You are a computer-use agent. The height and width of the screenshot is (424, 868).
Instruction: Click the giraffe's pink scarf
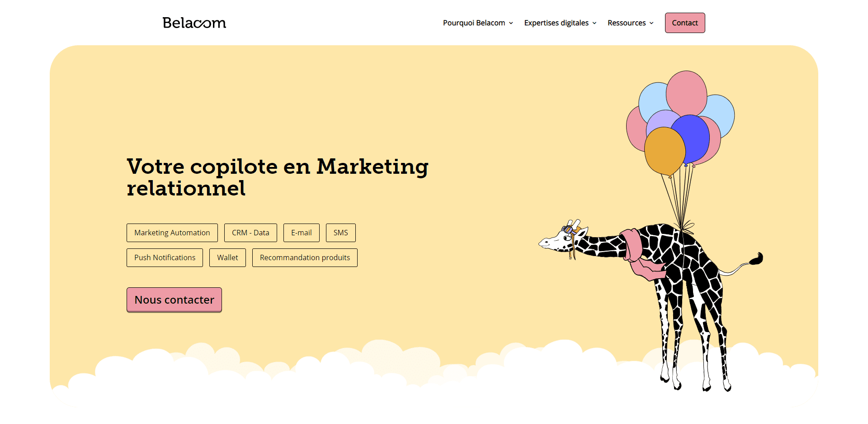(x=640, y=256)
